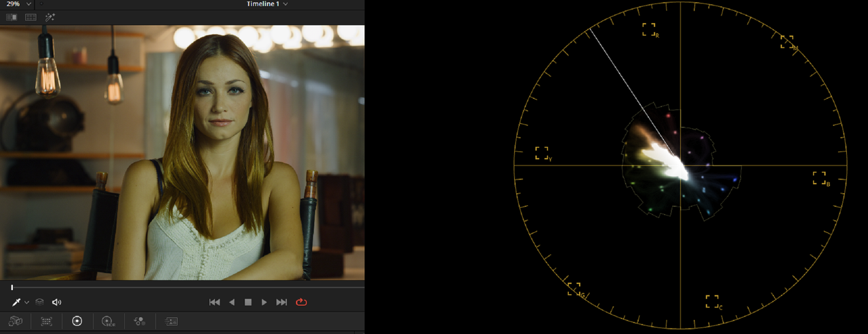
Task: Expand the Timeline 1 dropdown
Action: pos(268,4)
